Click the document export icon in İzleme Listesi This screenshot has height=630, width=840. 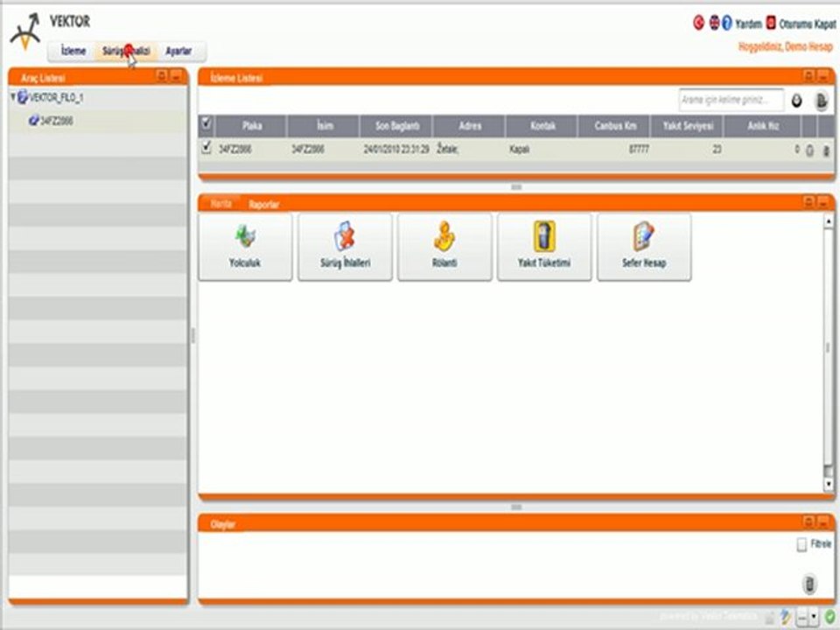coord(822,101)
